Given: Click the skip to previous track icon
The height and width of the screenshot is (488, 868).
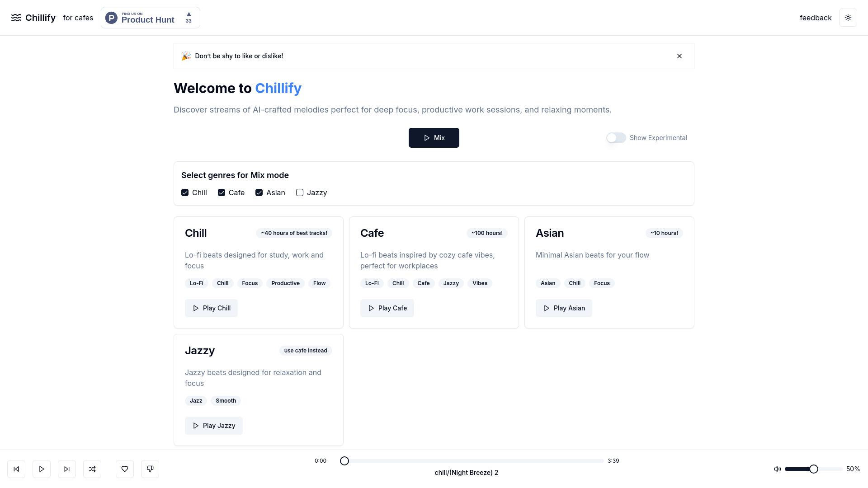Looking at the screenshot, I should [x=16, y=468].
